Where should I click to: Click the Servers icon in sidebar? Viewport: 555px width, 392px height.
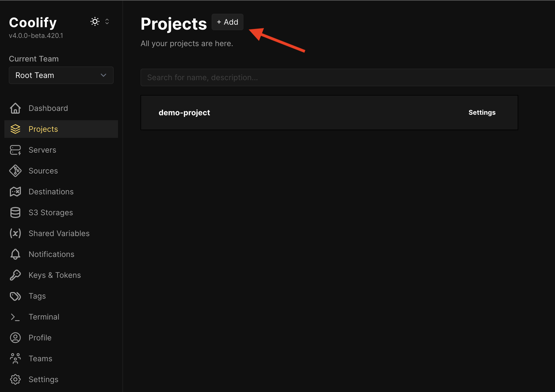point(15,150)
